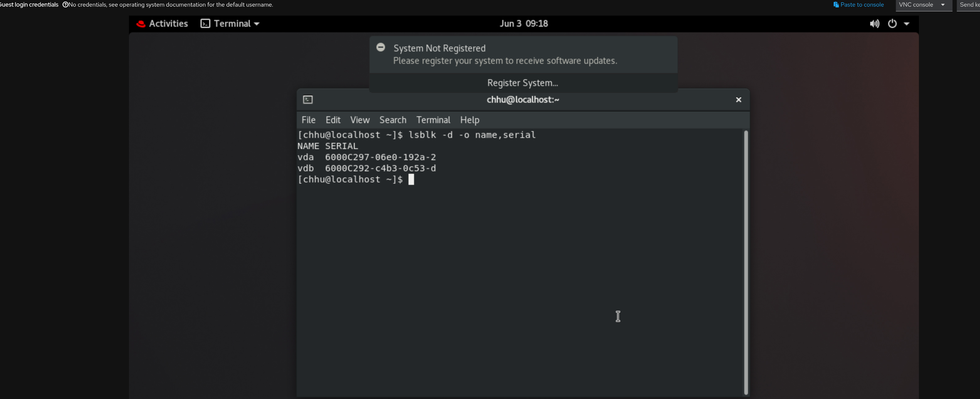Open the system menu dropdown arrow

(x=906, y=24)
